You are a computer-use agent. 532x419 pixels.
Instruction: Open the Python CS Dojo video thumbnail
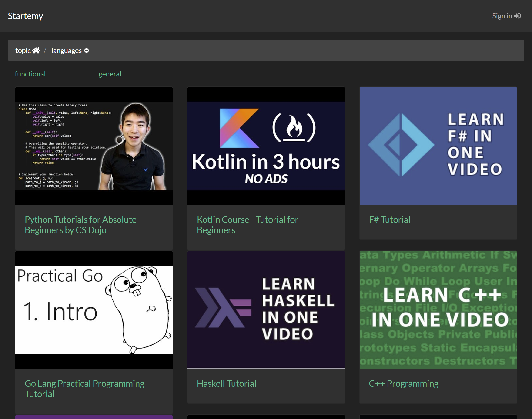(94, 146)
